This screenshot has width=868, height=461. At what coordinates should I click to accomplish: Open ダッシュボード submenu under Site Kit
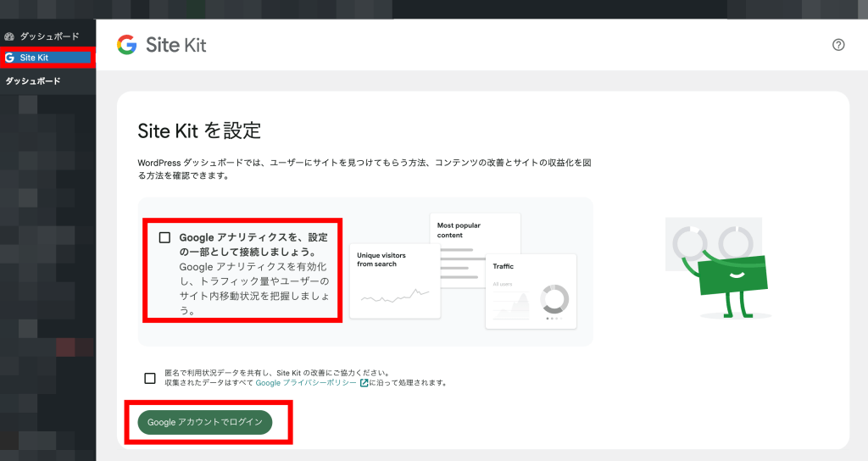click(33, 81)
